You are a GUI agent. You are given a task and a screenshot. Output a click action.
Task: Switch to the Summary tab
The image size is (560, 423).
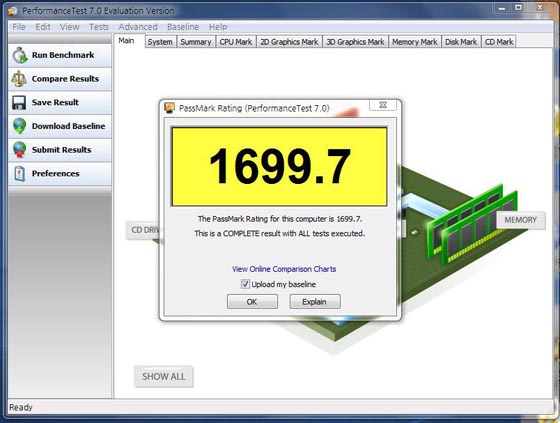[196, 42]
